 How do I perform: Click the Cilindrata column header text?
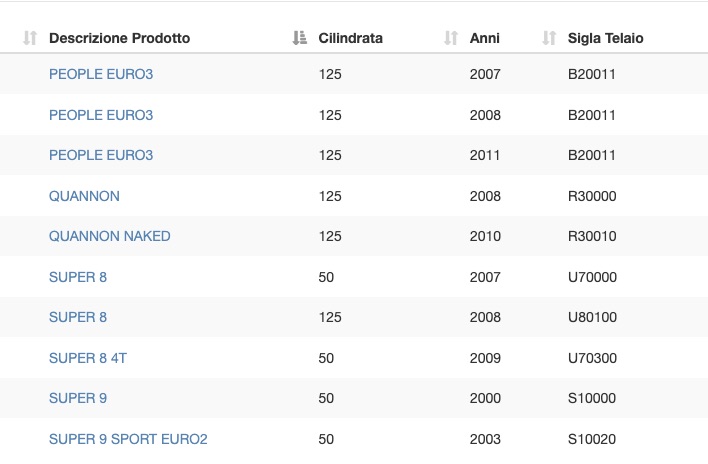[x=350, y=38]
